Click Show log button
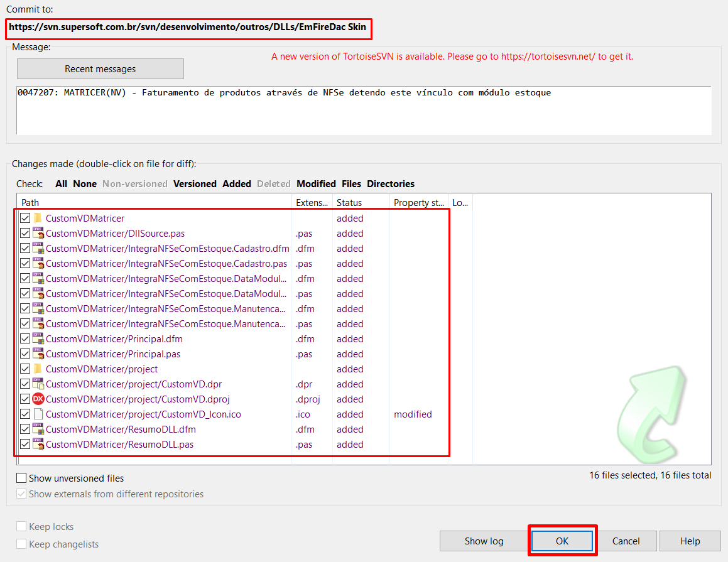 click(484, 541)
